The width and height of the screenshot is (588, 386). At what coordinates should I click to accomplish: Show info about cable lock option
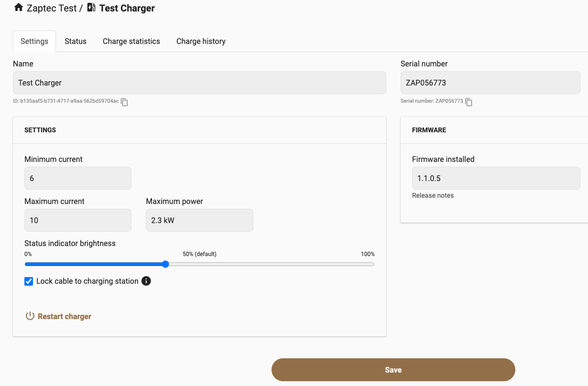pyautogui.click(x=146, y=281)
